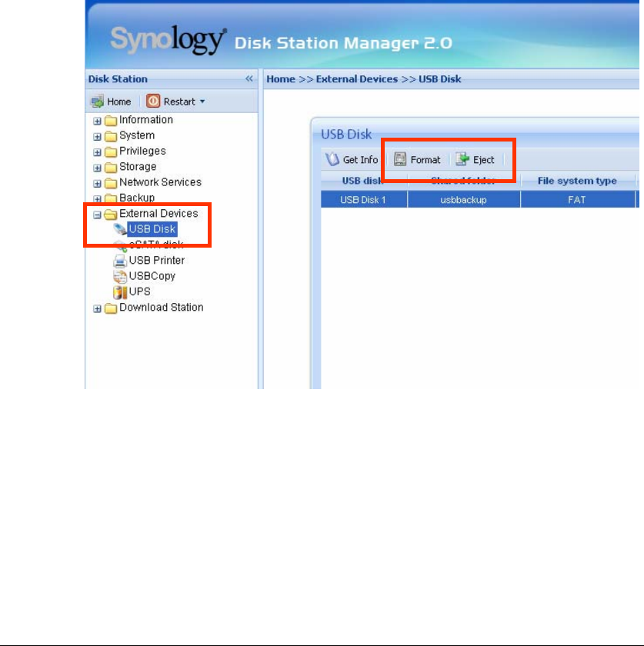Click the UPS battery icon

pos(120,292)
